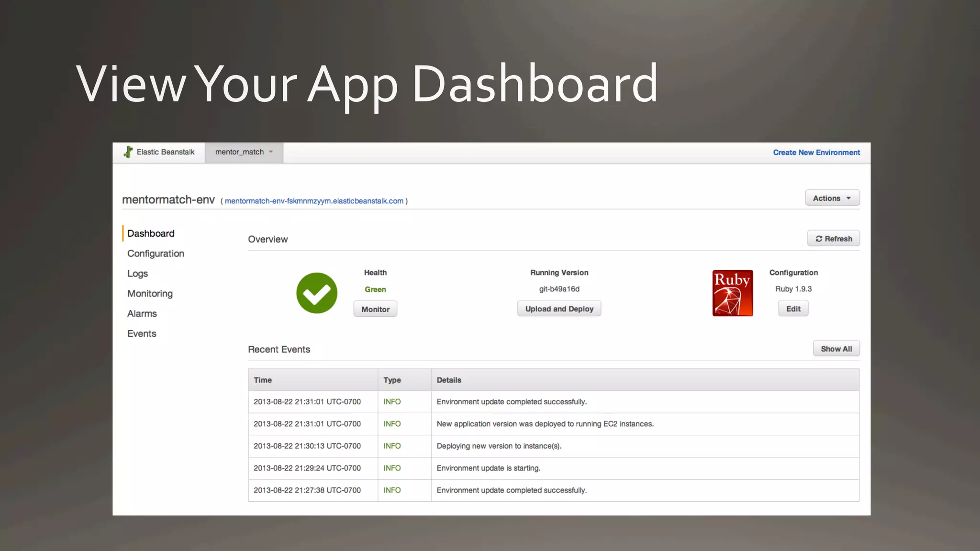
Task: Click Upload and Deploy button
Action: tap(559, 309)
